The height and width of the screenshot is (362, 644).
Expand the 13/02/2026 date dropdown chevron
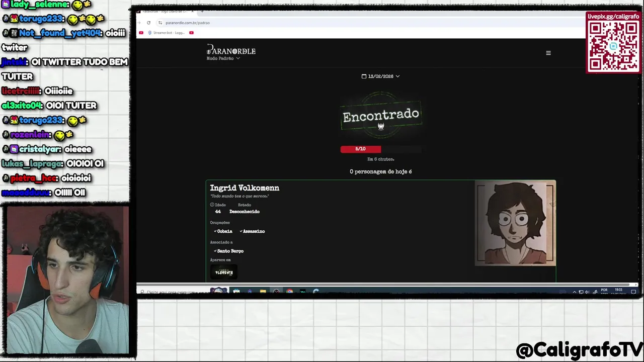[397, 76]
